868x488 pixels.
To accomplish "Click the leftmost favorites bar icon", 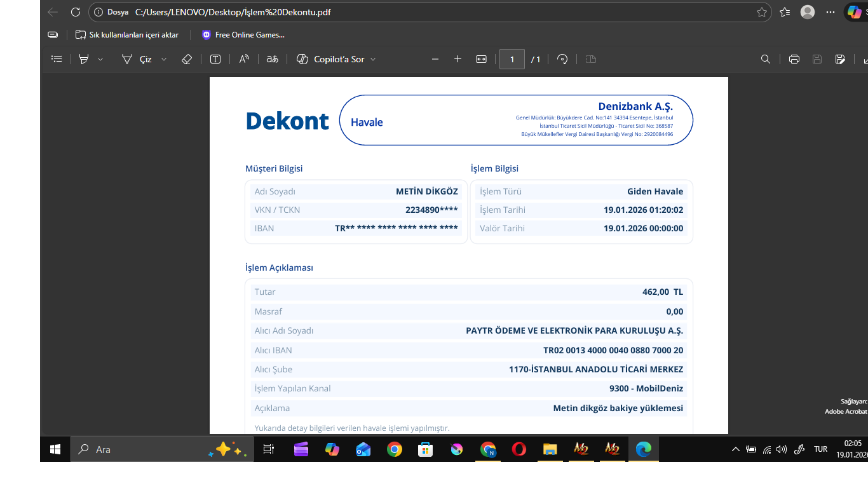I will coord(53,35).
